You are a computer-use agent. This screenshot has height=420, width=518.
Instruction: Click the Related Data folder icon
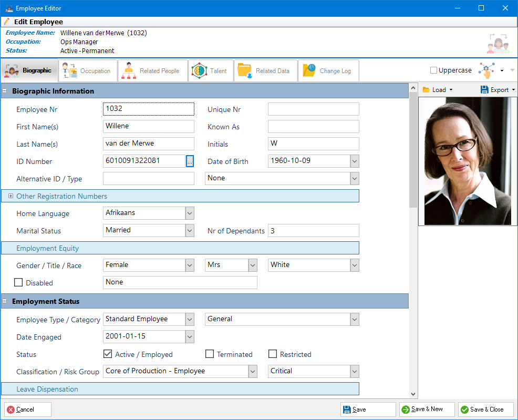(x=245, y=70)
